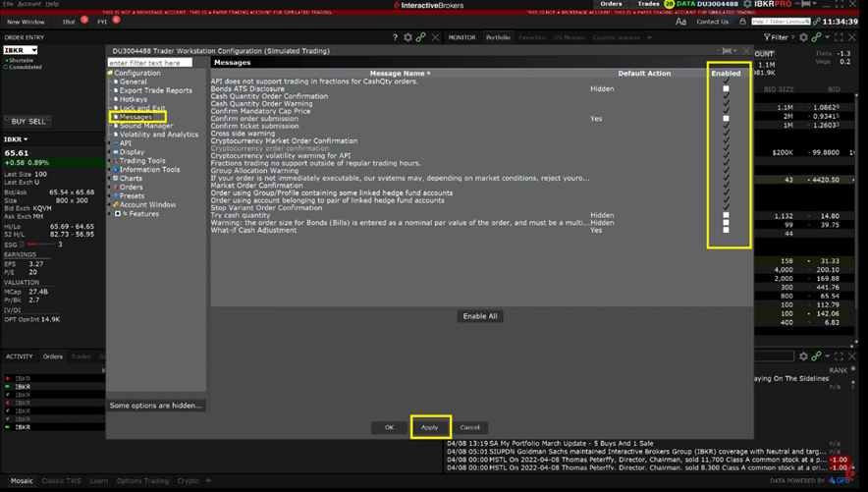Toggle the Try cash quantity checkbox
Screen dimensions: 868x492
pyautogui.click(x=726, y=215)
